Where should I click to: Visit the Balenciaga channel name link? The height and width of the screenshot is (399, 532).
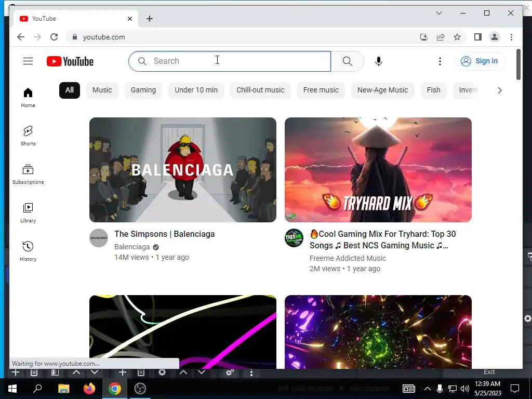[132, 247]
